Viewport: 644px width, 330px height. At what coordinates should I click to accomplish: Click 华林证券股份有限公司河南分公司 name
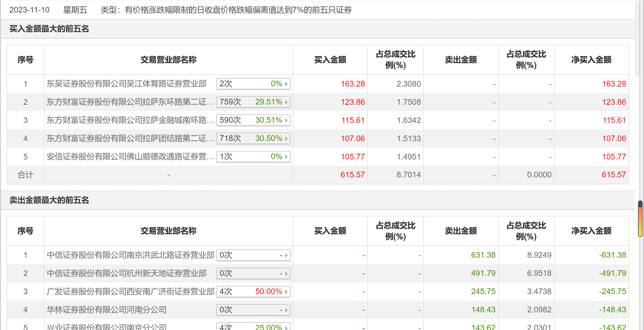pyautogui.click(x=107, y=310)
